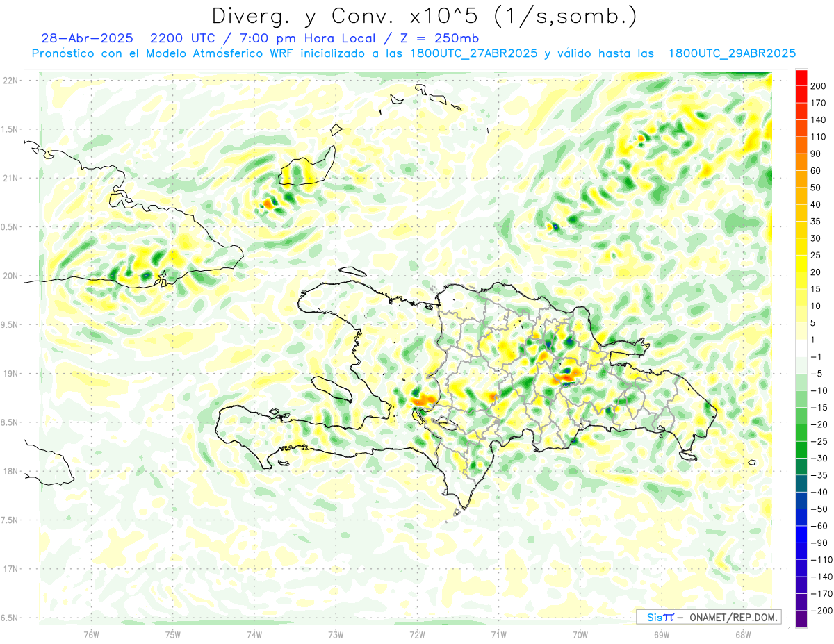
Task: Click the '69W' longitude axis label
Action: coord(662,634)
